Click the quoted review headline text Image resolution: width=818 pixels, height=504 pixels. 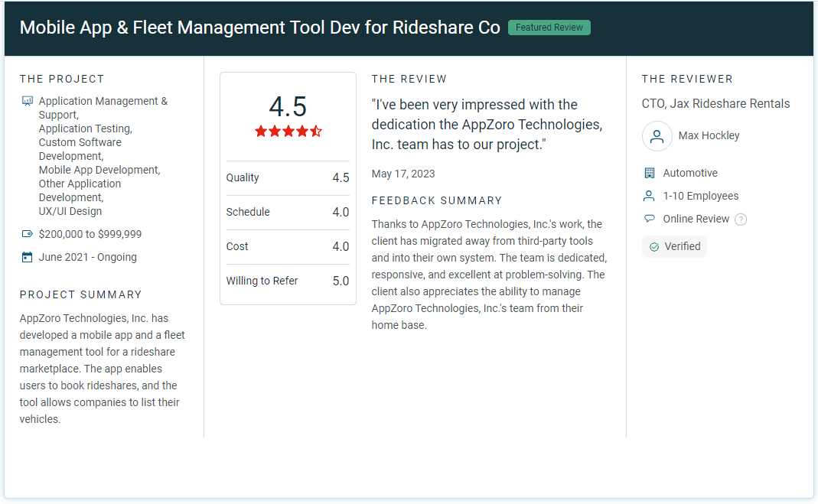pyautogui.click(x=487, y=125)
